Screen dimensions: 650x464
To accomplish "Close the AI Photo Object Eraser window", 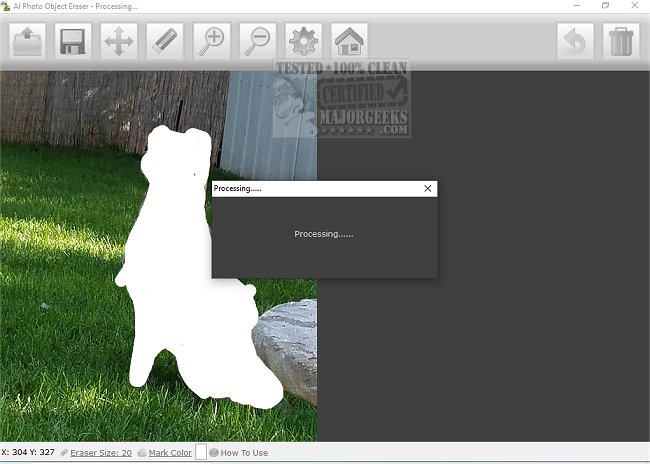I will 635,5.
